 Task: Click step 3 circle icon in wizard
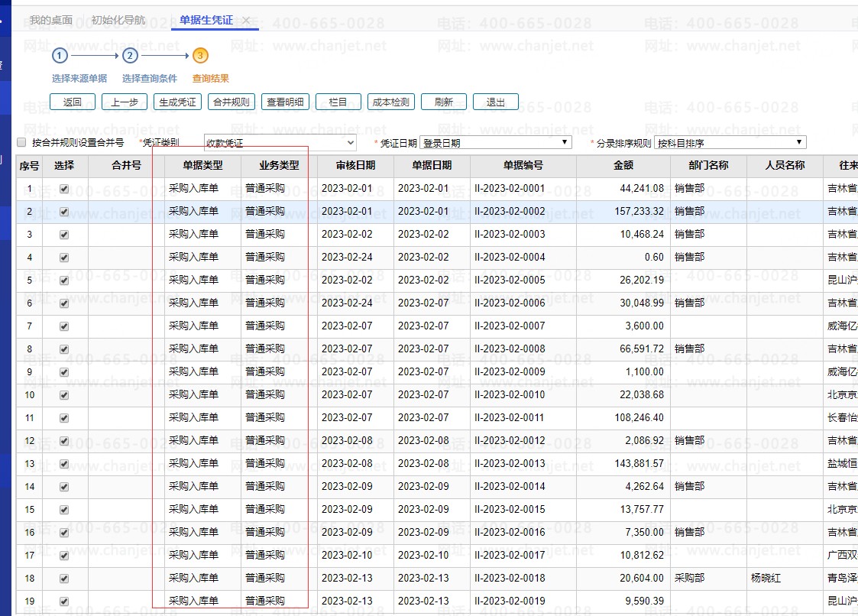point(200,56)
